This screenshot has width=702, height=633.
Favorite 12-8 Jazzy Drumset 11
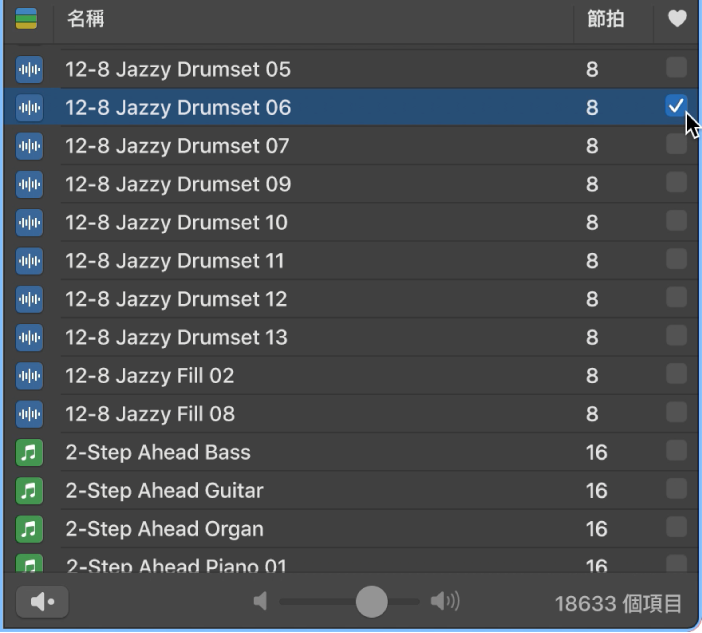676,259
